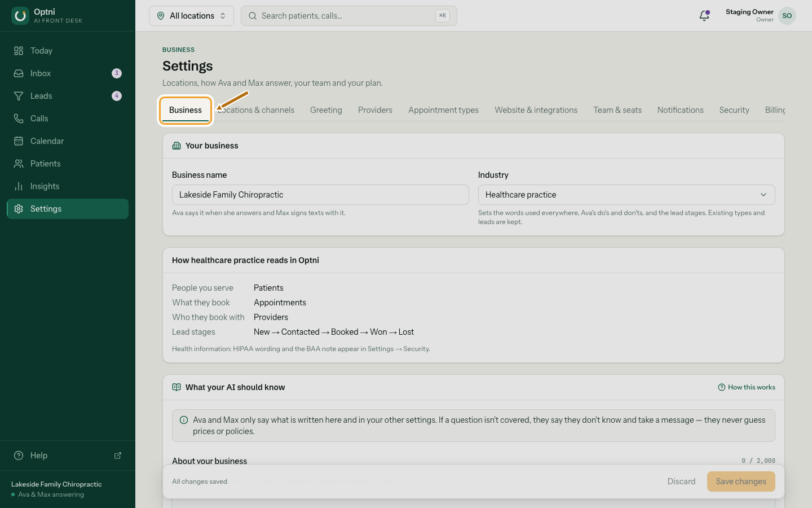Click the location pin icon
Viewport: 812px width, 508px height.
pos(161,16)
